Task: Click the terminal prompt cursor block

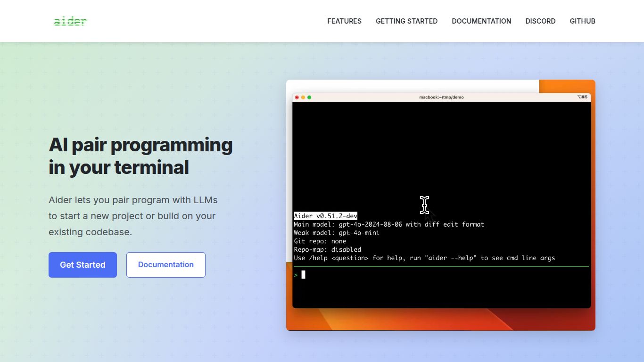Action: pyautogui.click(x=304, y=275)
